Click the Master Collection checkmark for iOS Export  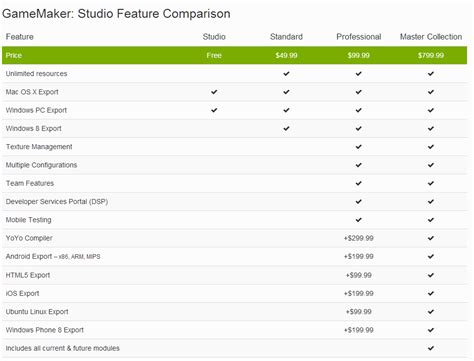point(431,293)
